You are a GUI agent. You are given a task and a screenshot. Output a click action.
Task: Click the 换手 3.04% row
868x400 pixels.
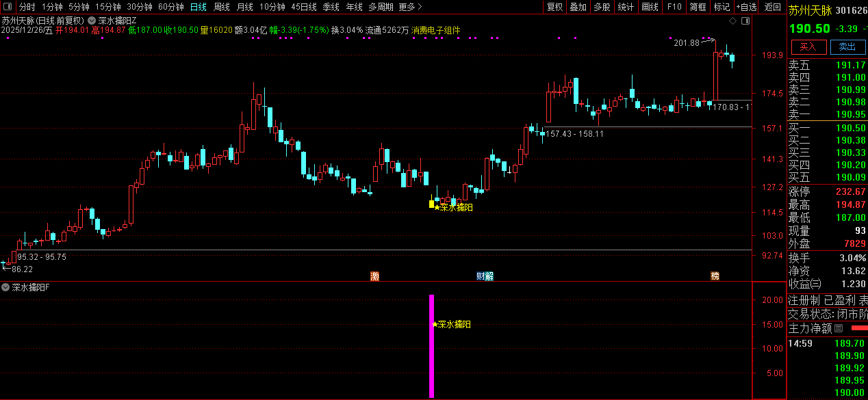(827, 258)
